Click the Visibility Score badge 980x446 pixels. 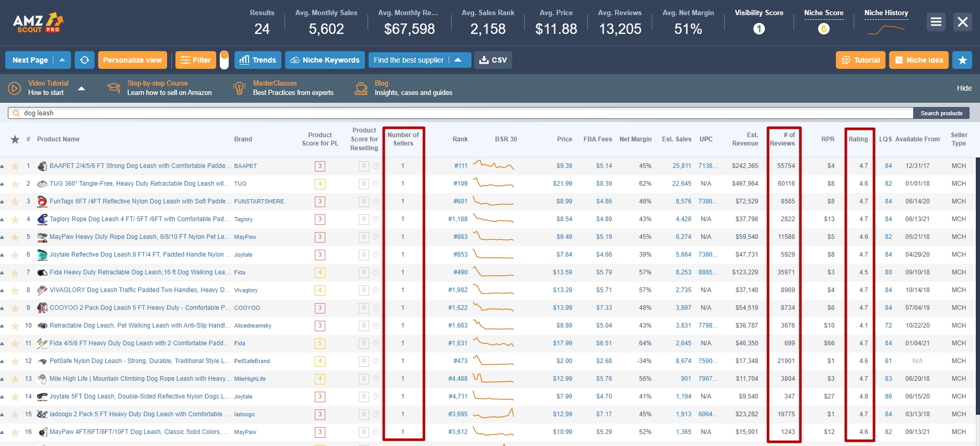[x=759, y=29]
